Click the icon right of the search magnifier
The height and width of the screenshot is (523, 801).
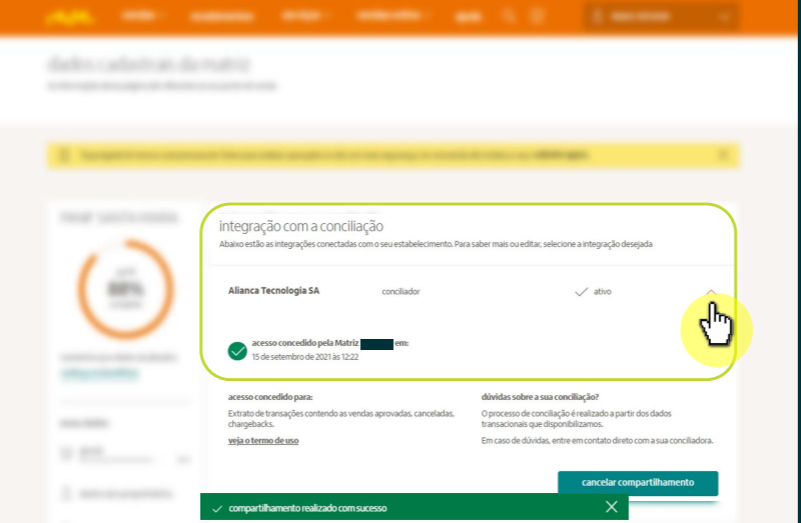(537, 17)
